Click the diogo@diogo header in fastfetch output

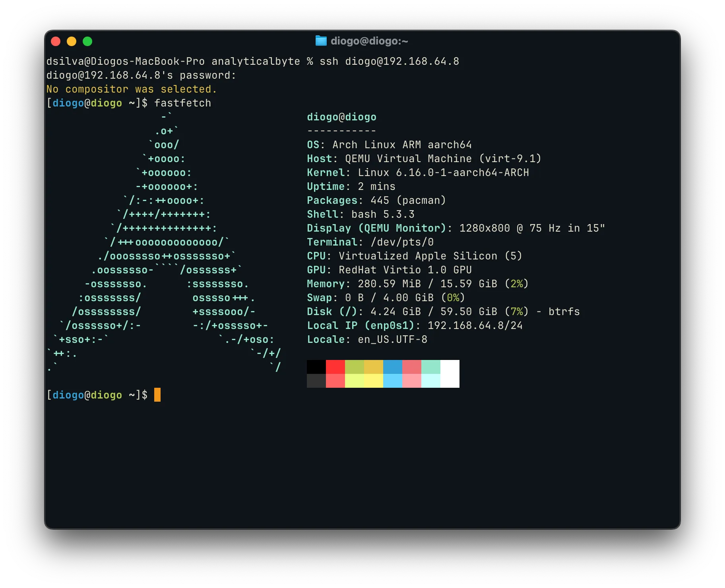[x=341, y=117]
